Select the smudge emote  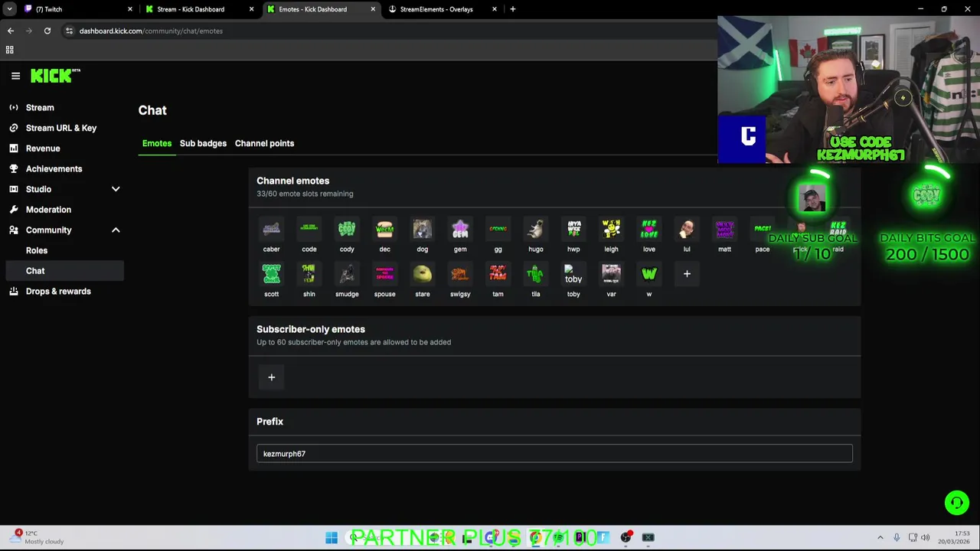tap(347, 274)
